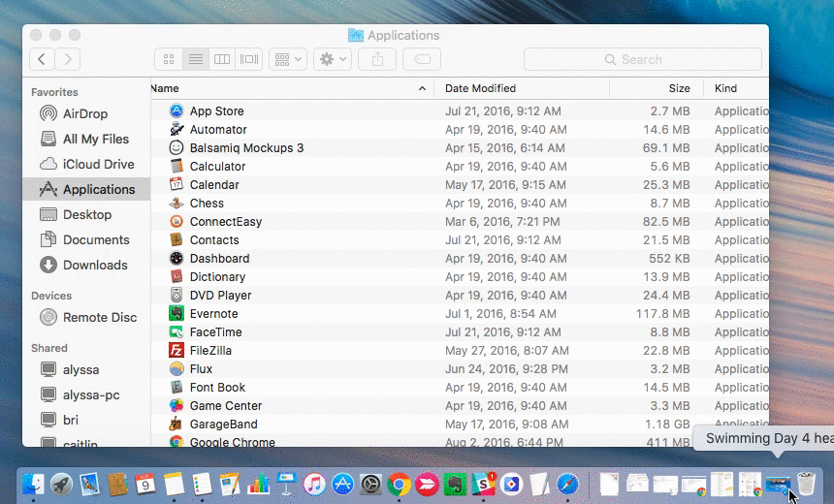834x504 pixels.
Task: Select the DVD Player row
Action: pyautogui.click(x=460, y=295)
